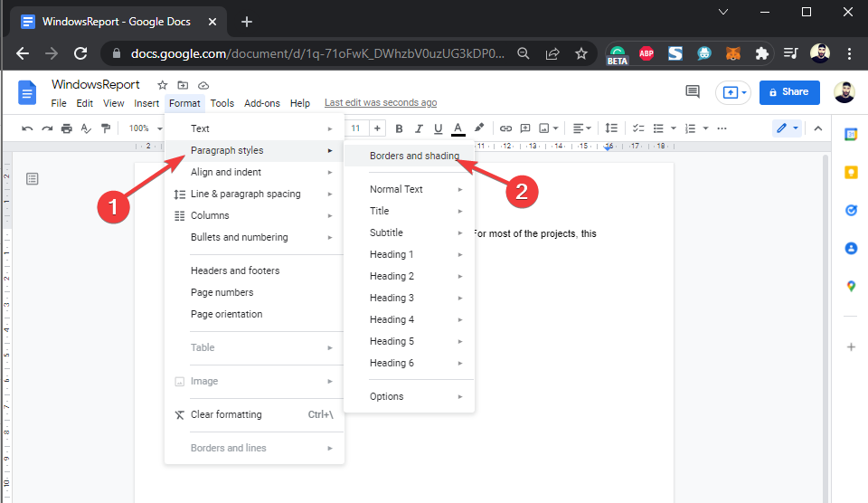Open the Google Keep side panel
Viewport: 868px width, 503px height.
coord(851,172)
